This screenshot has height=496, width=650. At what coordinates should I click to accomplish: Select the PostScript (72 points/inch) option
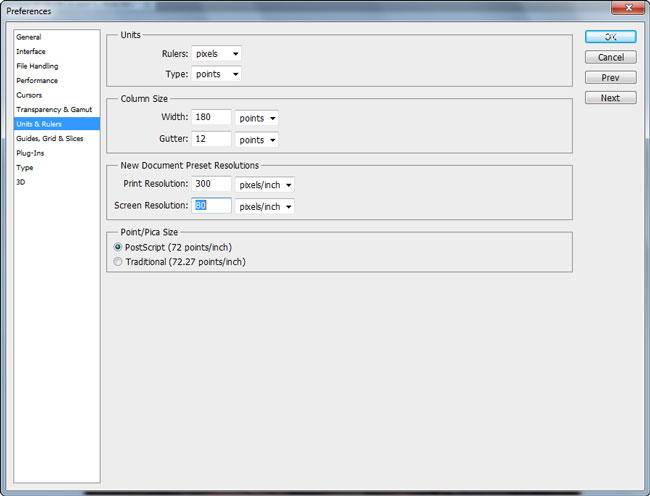(x=119, y=247)
